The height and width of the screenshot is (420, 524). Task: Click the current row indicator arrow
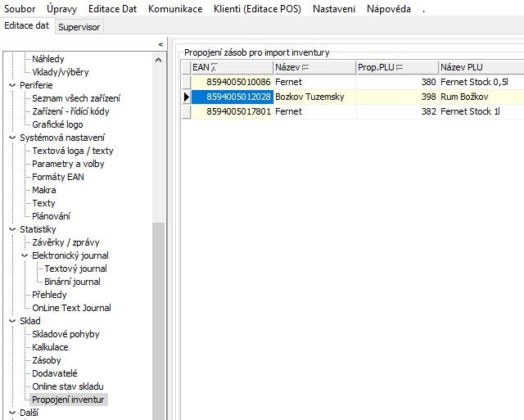(x=186, y=97)
